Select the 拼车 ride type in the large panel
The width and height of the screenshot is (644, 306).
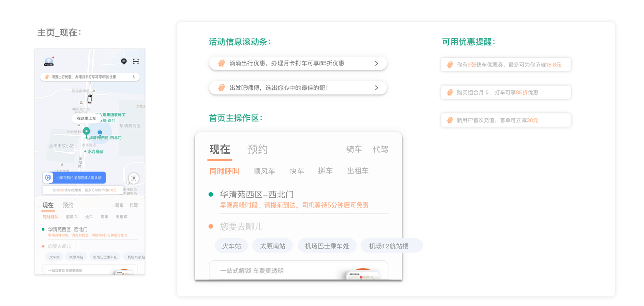325,171
